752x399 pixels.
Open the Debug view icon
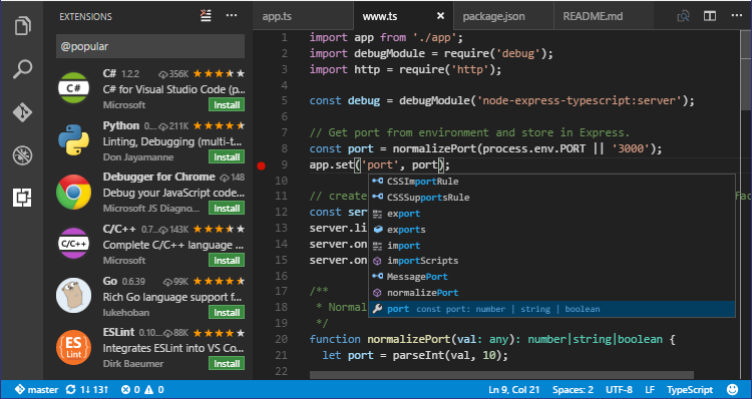coord(22,155)
